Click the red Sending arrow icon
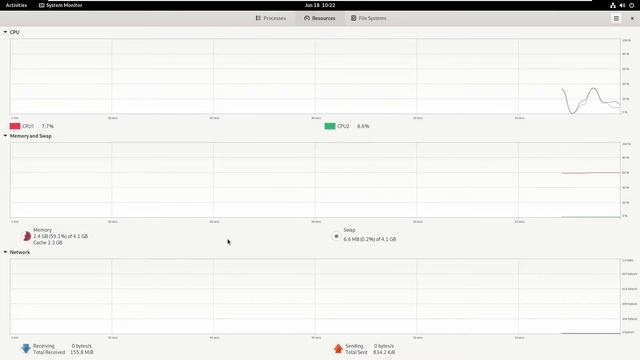The image size is (640, 360). click(338, 349)
